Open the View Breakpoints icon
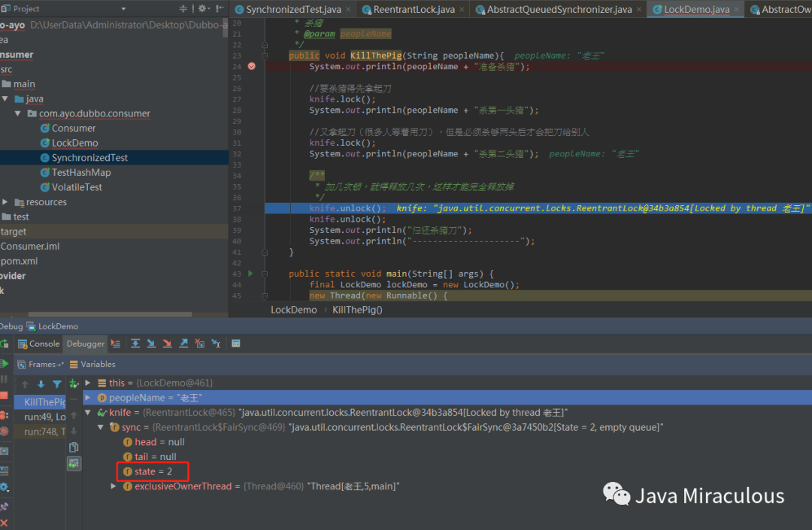The height and width of the screenshot is (530, 812). pos(4,415)
